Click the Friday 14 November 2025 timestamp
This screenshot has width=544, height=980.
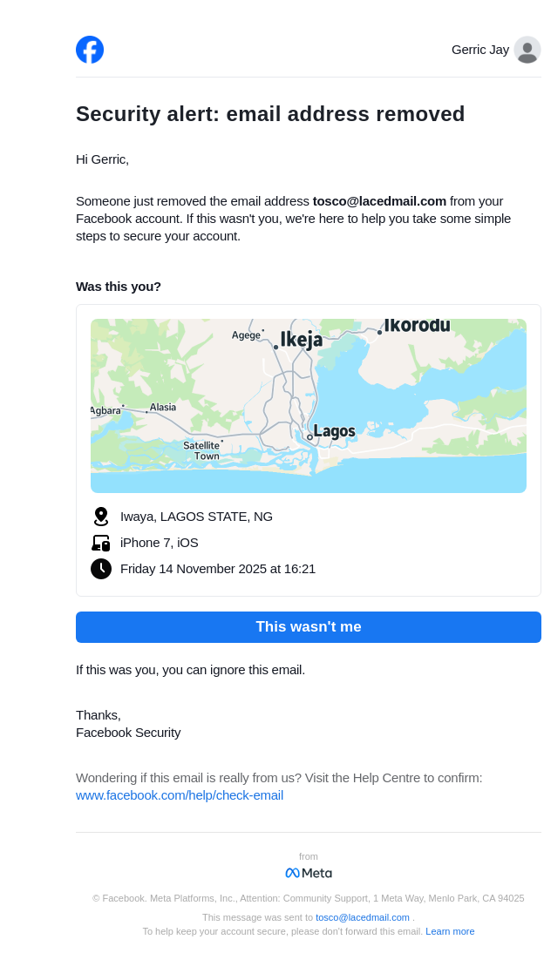tap(218, 569)
